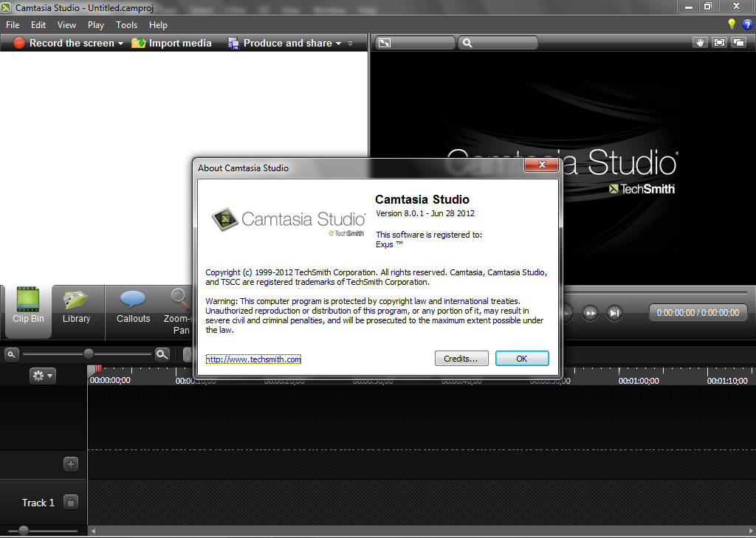Open the Edit menu
The width and height of the screenshot is (756, 538).
pyautogui.click(x=38, y=25)
